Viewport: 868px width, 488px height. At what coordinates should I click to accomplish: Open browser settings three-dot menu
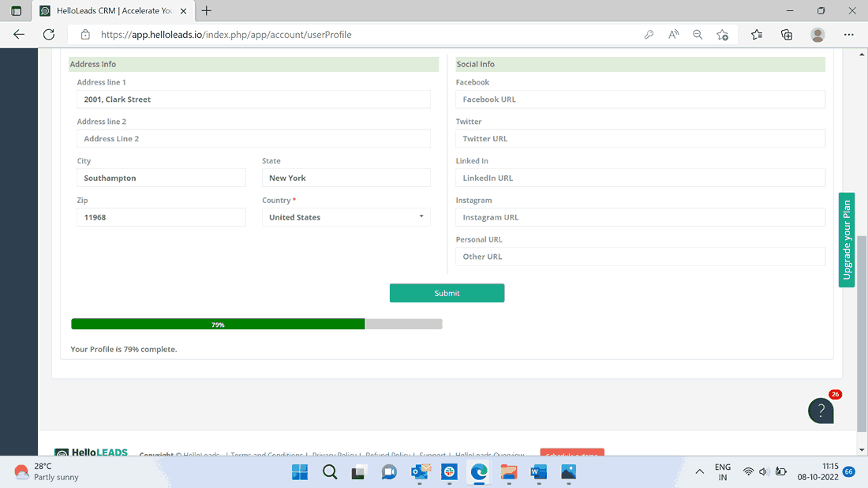click(x=848, y=35)
